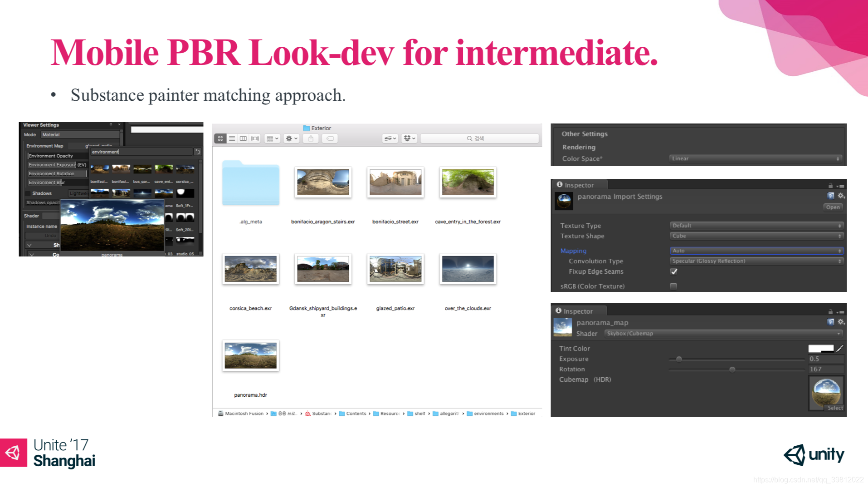The width and height of the screenshot is (868, 488).
Task: Pick the cave_ent environment thumbnail
Action: point(164,170)
